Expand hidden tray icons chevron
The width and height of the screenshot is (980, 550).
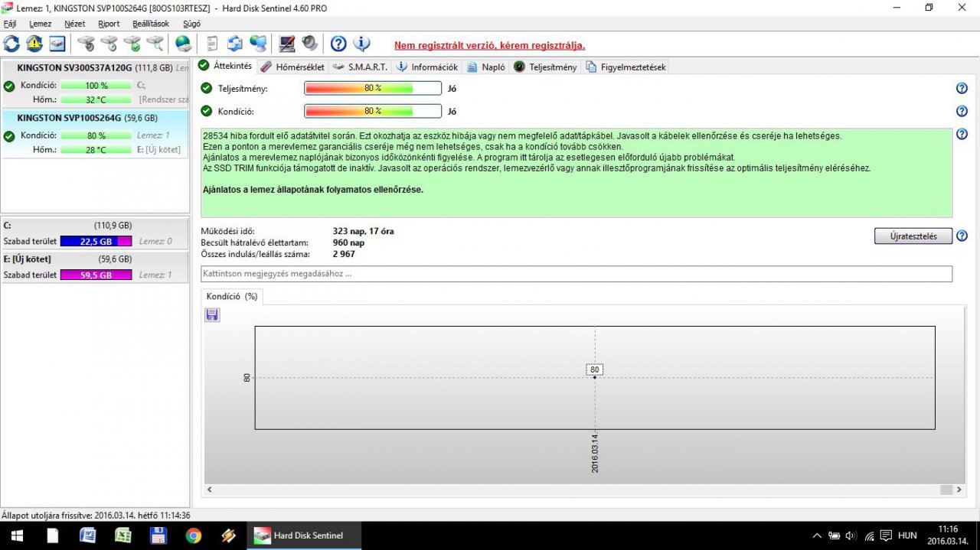pyautogui.click(x=817, y=535)
